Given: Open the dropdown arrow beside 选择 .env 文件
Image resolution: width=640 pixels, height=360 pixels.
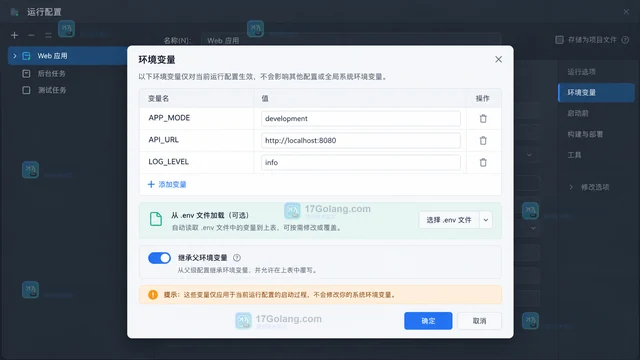Looking at the screenshot, I should (x=486, y=220).
